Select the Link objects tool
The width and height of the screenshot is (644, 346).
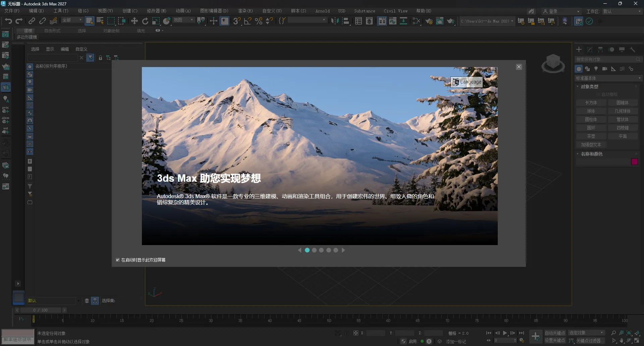click(32, 21)
